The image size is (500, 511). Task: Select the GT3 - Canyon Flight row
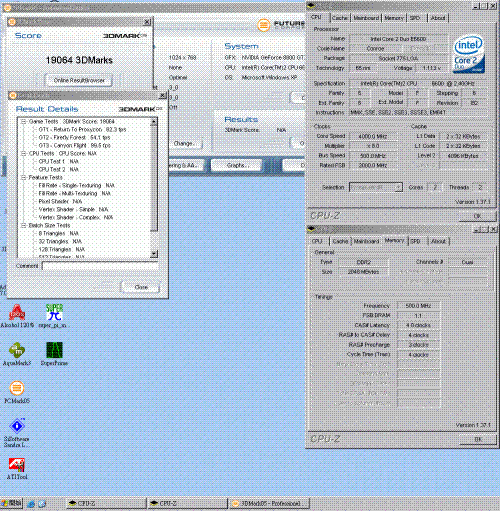click(74, 145)
